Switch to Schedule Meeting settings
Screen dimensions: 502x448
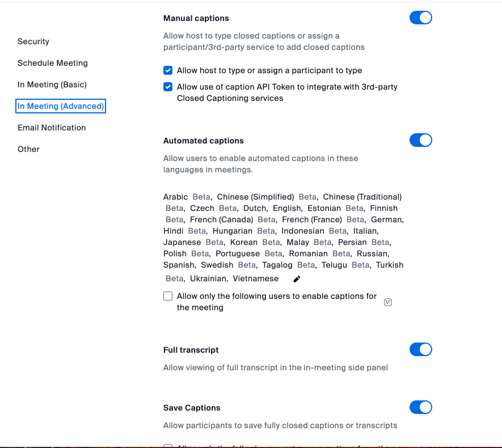tap(53, 63)
